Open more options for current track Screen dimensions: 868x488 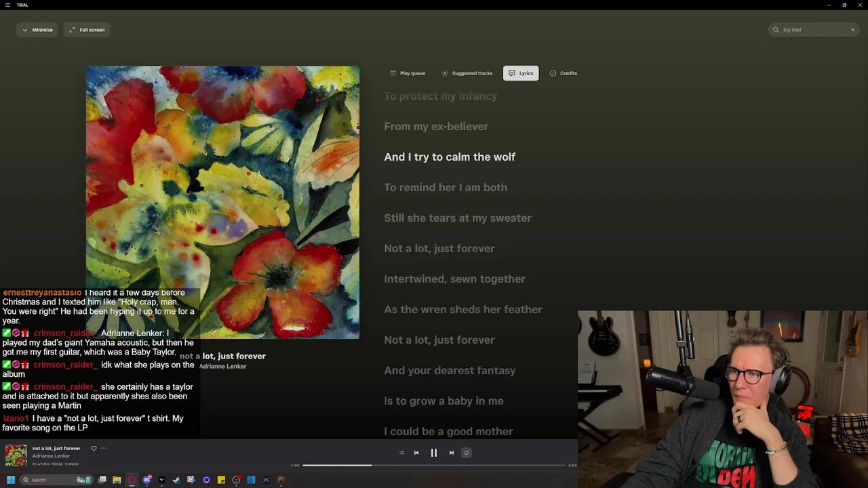click(x=103, y=448)
